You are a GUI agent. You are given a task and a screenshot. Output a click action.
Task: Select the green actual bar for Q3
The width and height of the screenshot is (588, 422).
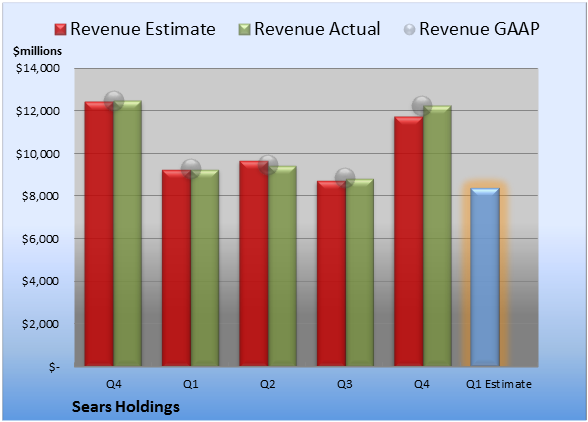(x=360, y=272)
